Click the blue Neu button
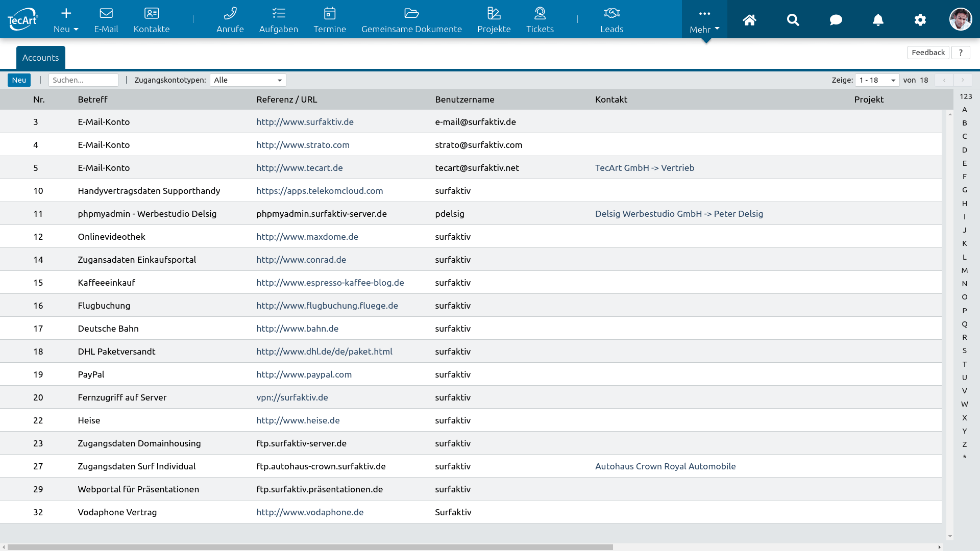 pyautogui.click(x=19, y=80)
